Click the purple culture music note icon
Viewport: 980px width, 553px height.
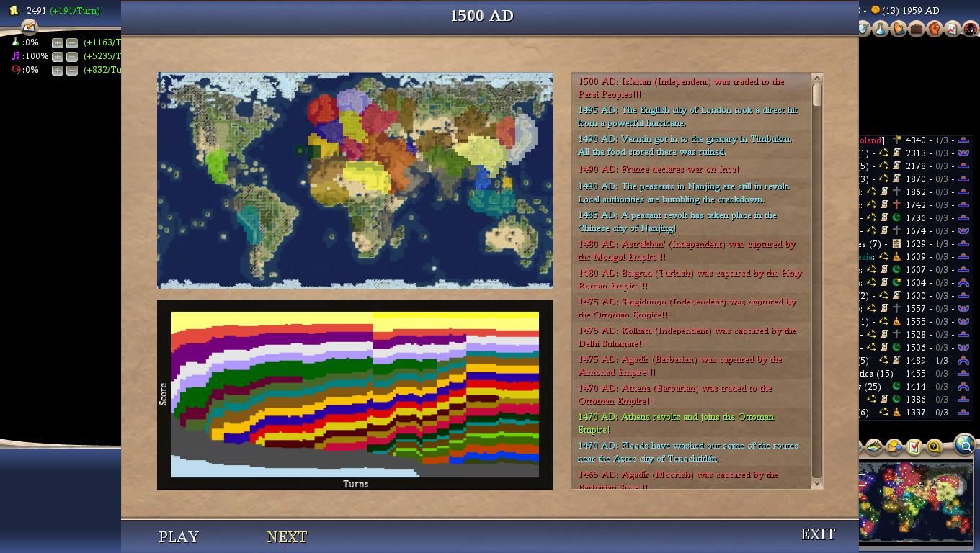[x=15, y=56]
